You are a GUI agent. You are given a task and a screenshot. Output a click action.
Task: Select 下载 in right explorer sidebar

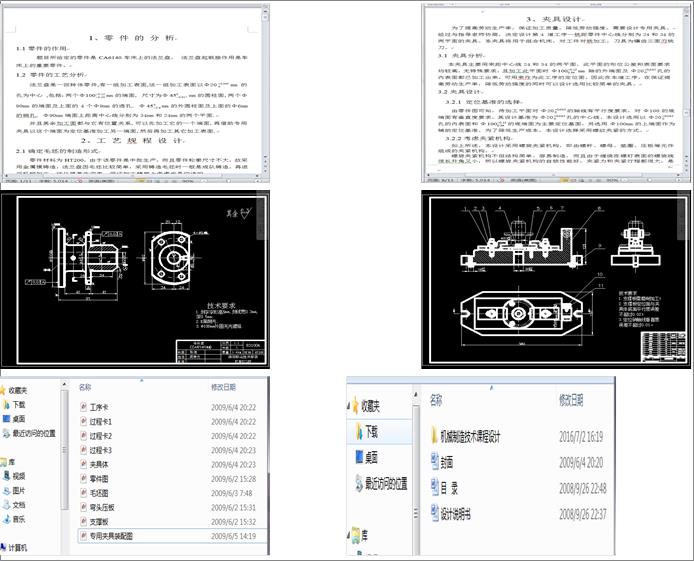[x=366, y=431]
